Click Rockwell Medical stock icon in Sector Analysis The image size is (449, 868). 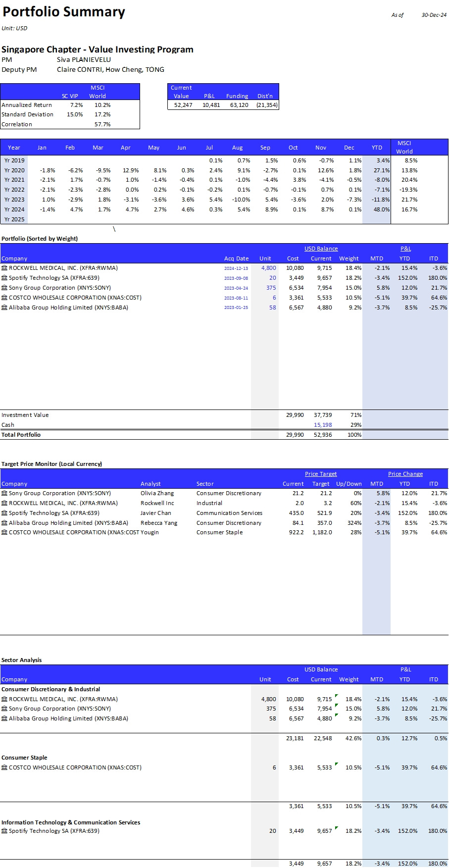point(4,699)
